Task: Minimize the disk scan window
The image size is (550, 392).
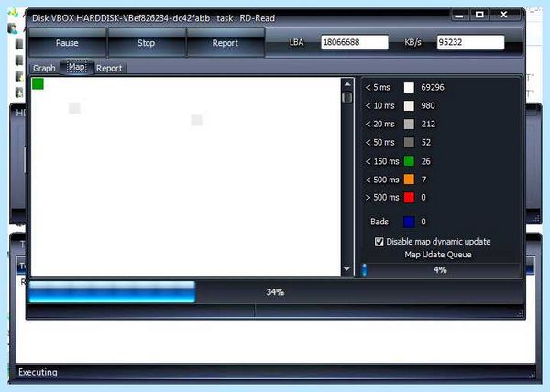Action: (x=459, y=15)
